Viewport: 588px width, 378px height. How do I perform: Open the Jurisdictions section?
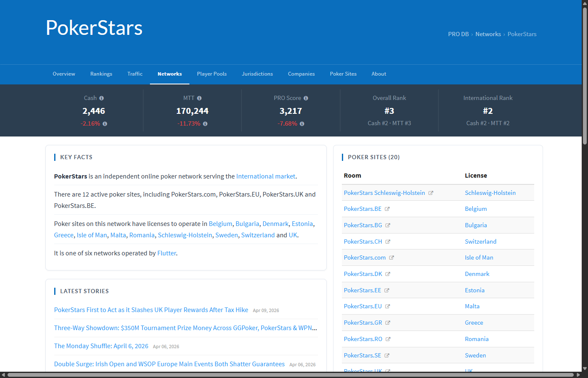257,74
